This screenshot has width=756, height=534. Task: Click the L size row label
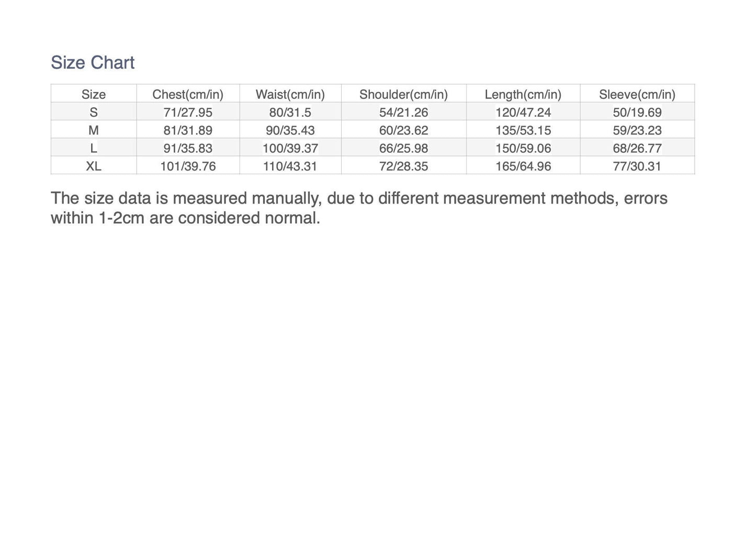point(94,148)
